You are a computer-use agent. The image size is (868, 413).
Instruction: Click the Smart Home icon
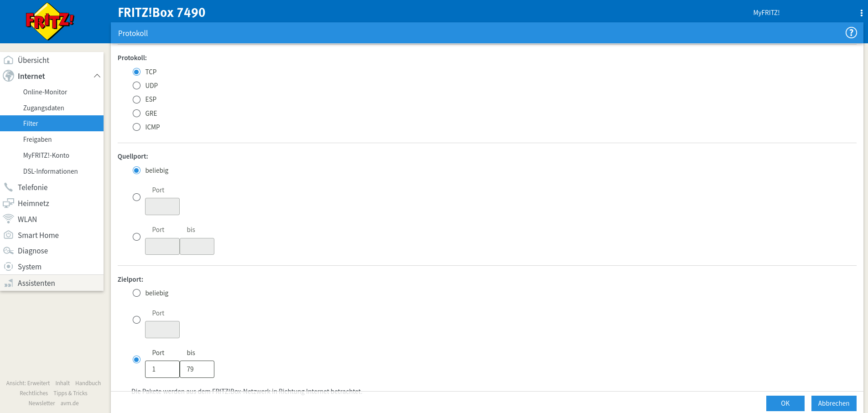pyautogui.click(x=8, y=235)
